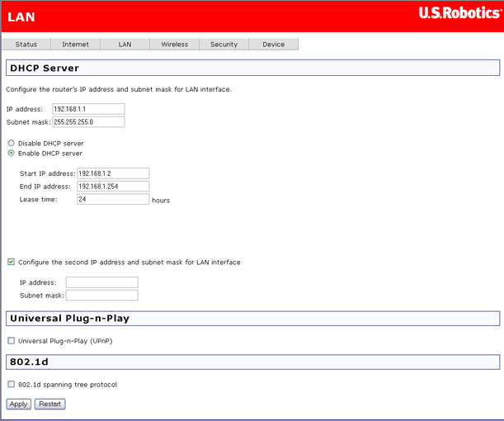Click the empty second IP address field

(x=102, y=282)
